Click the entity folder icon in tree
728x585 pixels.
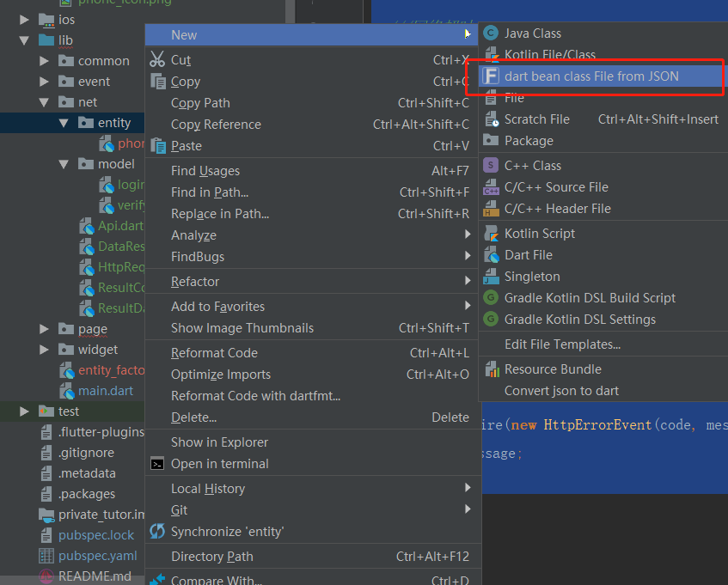tap(86, 123)
